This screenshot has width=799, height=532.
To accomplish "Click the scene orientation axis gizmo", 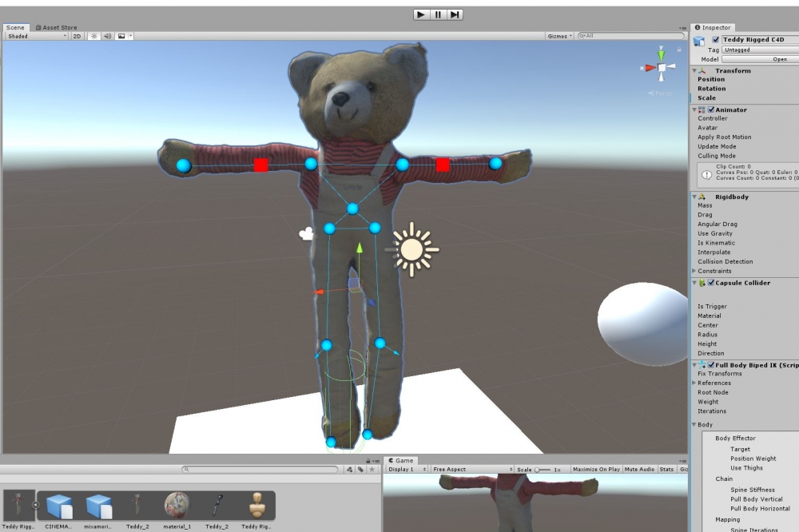I will point(662,68).
